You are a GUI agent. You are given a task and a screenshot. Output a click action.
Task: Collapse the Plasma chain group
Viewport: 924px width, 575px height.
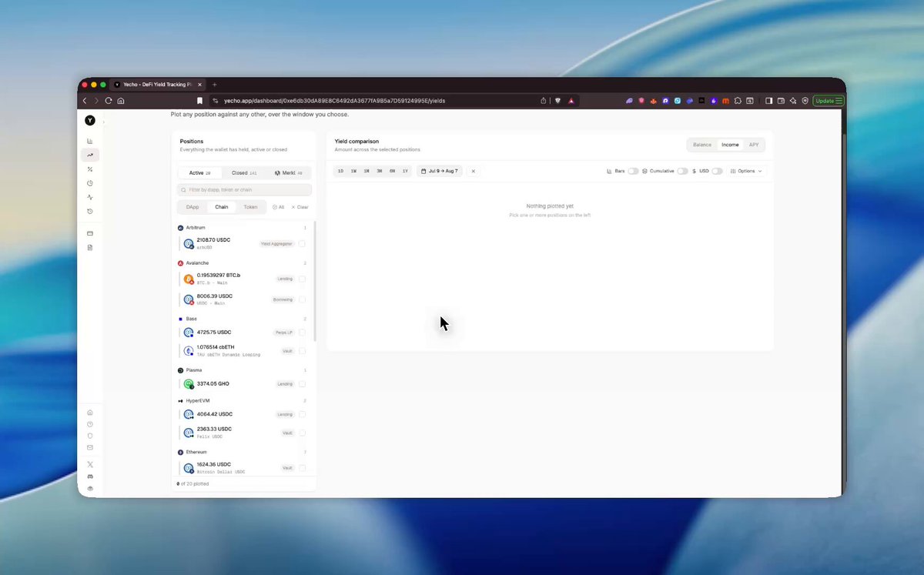[242, 370]
